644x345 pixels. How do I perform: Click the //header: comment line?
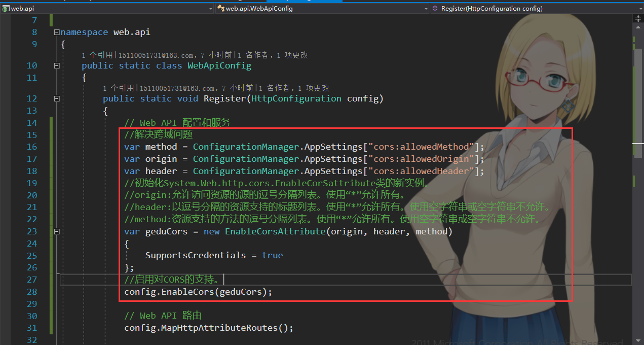tap(337, 207)
